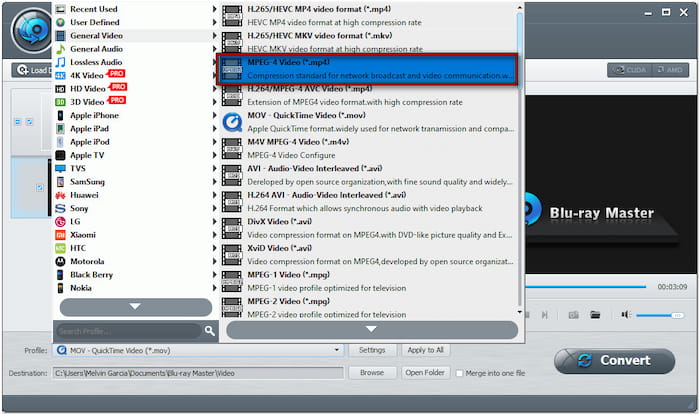
Task: Adjust the volume slider
Action: coord(659,315)
